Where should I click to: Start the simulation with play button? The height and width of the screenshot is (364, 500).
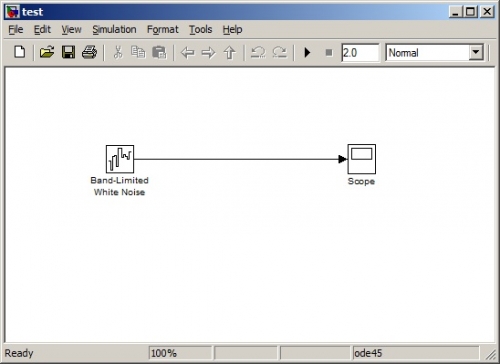coord(307,53)
